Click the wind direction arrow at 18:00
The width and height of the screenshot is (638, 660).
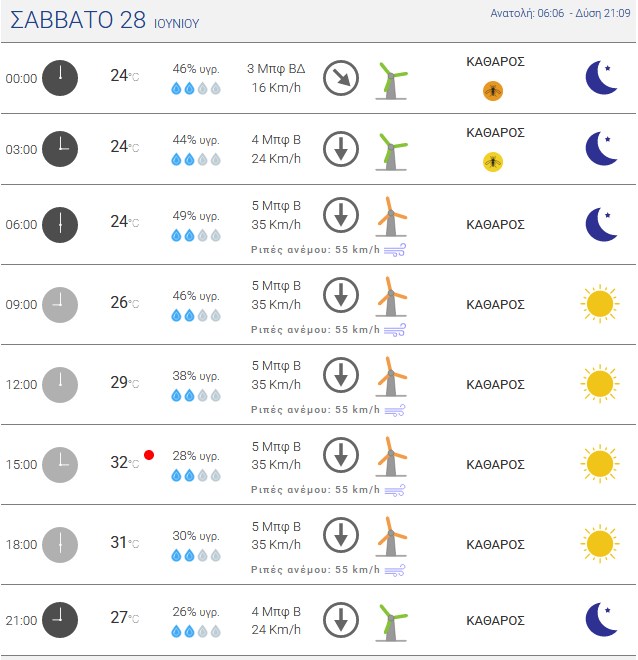pyautogui.click(x=341, y=535)
